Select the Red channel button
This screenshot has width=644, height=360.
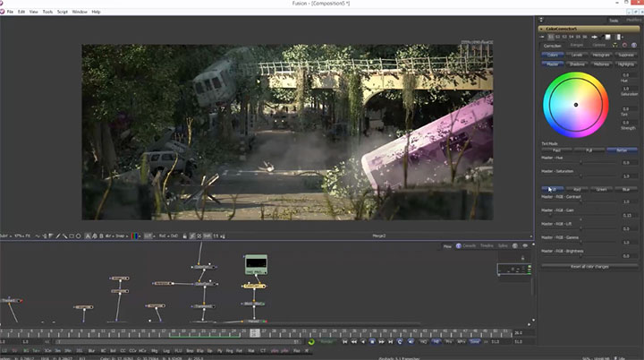(577, 189)
